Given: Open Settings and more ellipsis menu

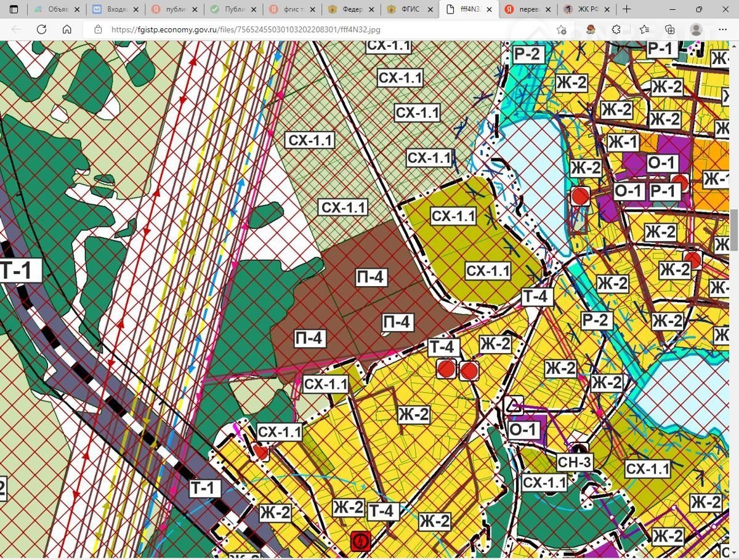Looking at the screenshot, I should tap(721, 30).
